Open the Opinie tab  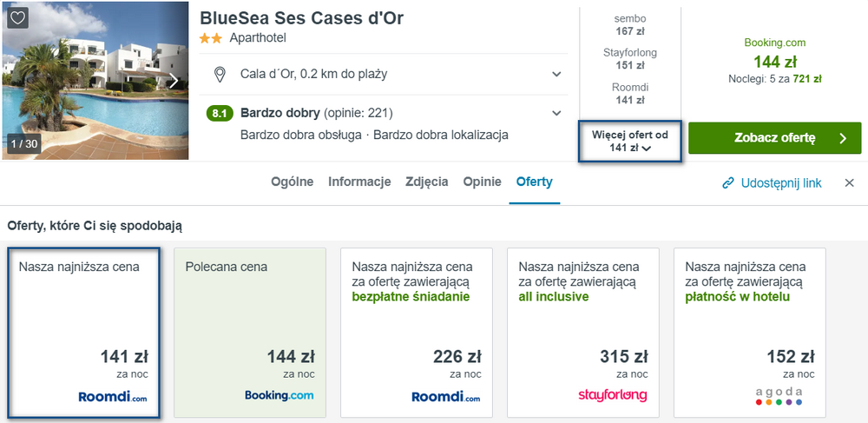point(482,182)
